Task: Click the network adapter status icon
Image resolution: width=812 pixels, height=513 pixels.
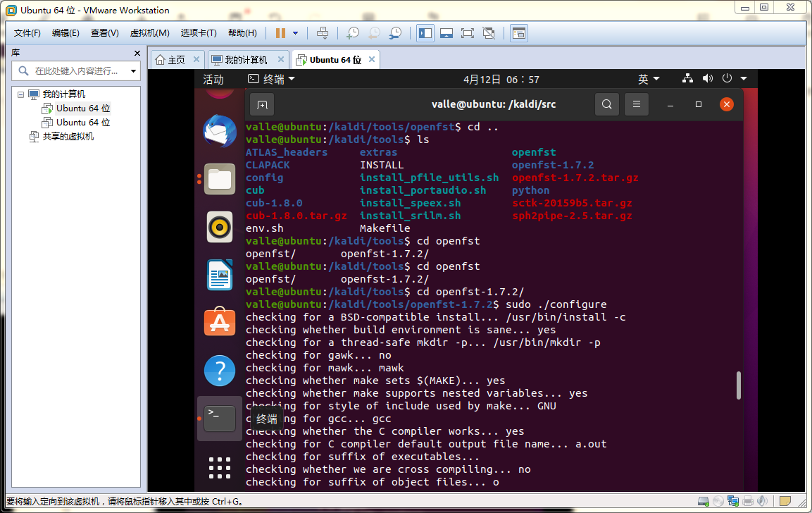Action: [x=732, y=501]
